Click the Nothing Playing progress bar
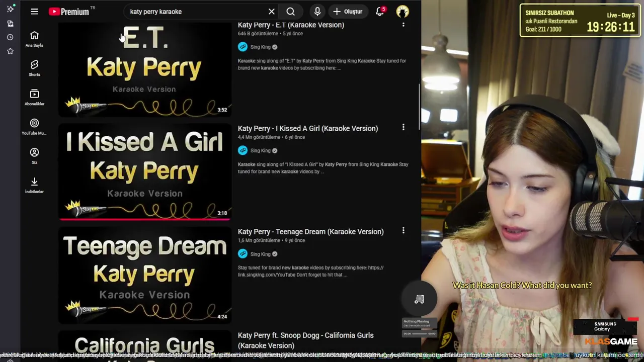This screenshot has width=644, height=362. [x=419, y=333]
